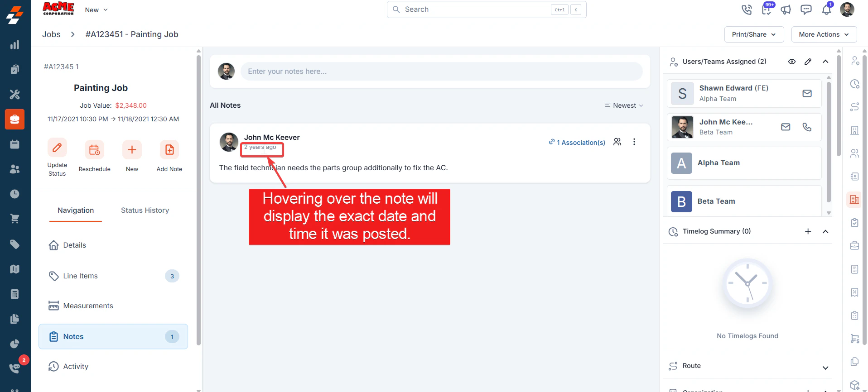The image size is (868, 392).
Task: Open the Shawn Edward (FE) card
Action: click(x=744, y=93)
